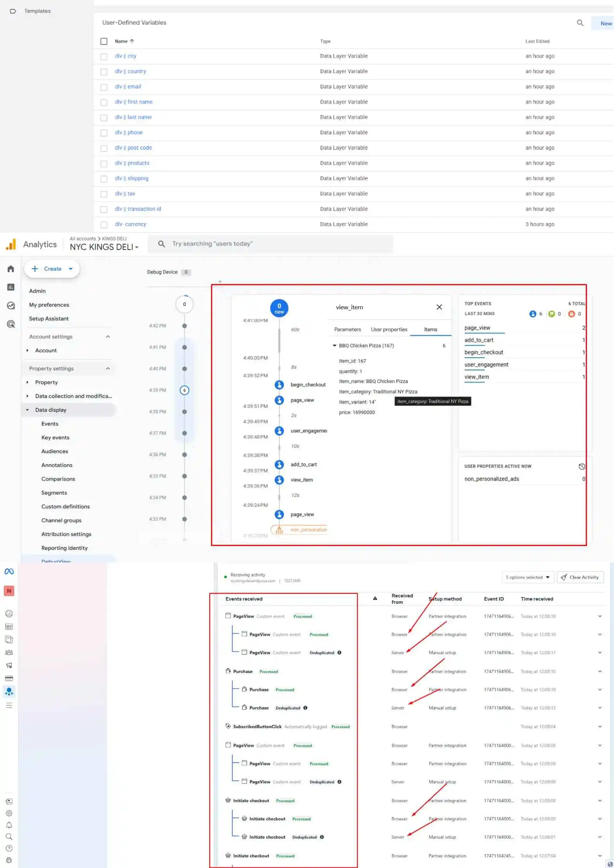Expand the Account tree item
The image size is (614, 868).
(27, 350)
